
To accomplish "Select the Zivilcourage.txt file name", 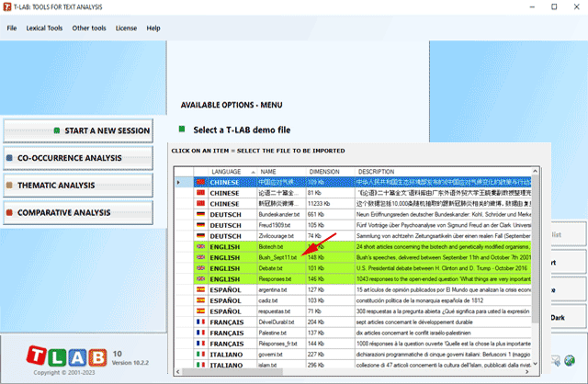I will 277,236.
